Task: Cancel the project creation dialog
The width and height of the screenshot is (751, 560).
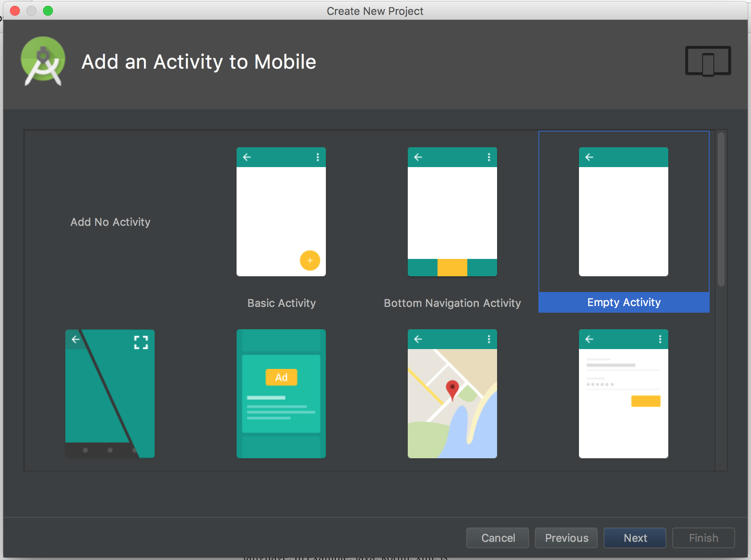Action: [x=497, y=538]
